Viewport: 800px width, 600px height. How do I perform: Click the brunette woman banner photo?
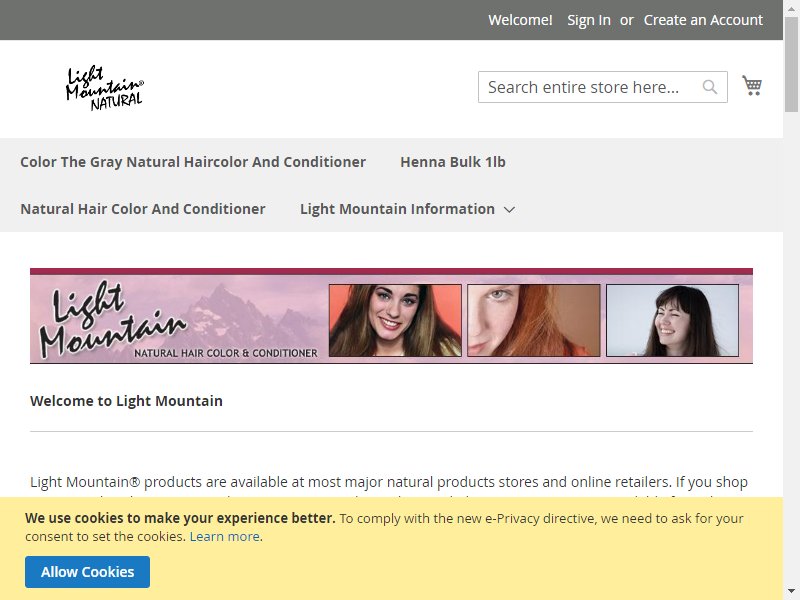395,320
